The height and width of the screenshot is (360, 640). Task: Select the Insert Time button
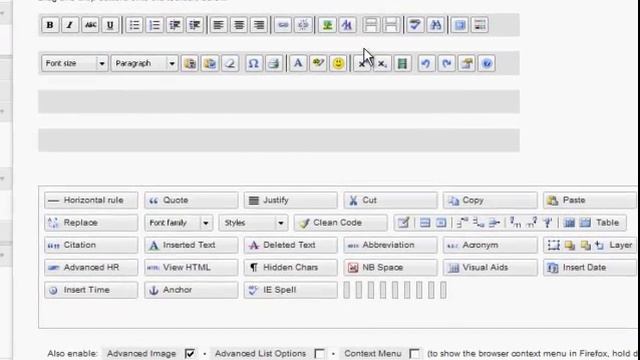(x=91, y=290)
